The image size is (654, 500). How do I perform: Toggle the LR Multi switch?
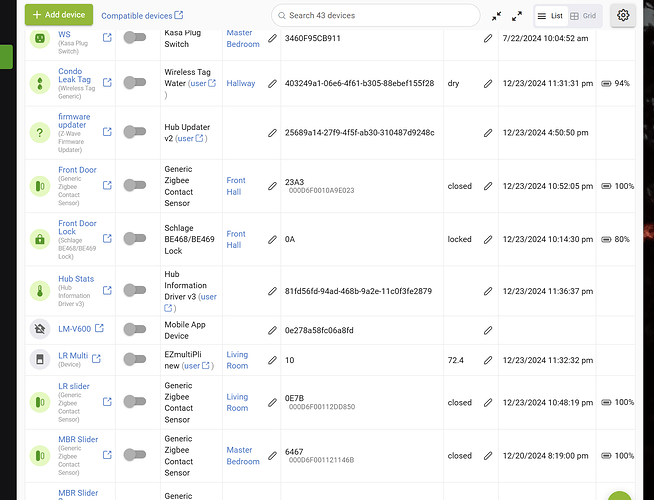135,359
